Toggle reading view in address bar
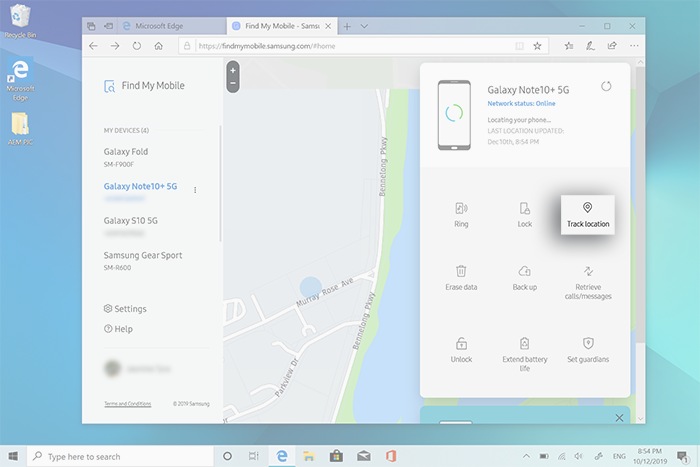Viewport: 700px width, 467px height. (519, 46)
